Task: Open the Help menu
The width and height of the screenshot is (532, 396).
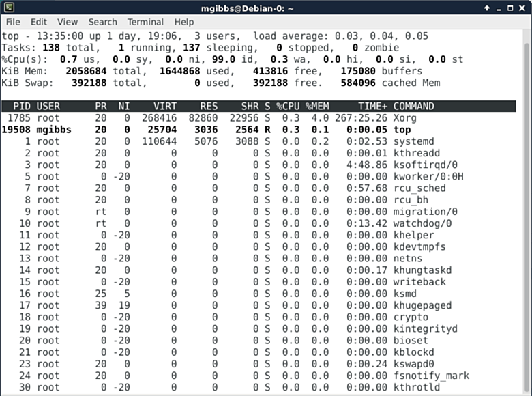Action: tap(184, 22)
